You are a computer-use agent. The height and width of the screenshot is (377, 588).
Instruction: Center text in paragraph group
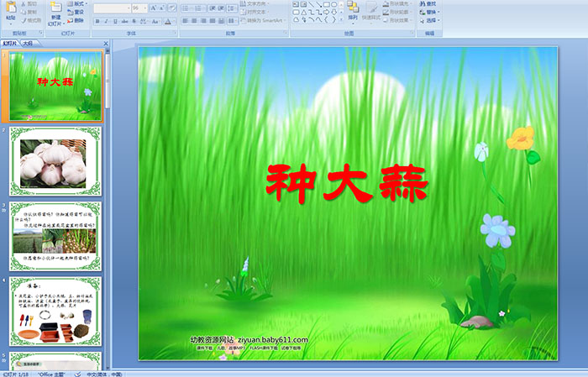(194, 21)
